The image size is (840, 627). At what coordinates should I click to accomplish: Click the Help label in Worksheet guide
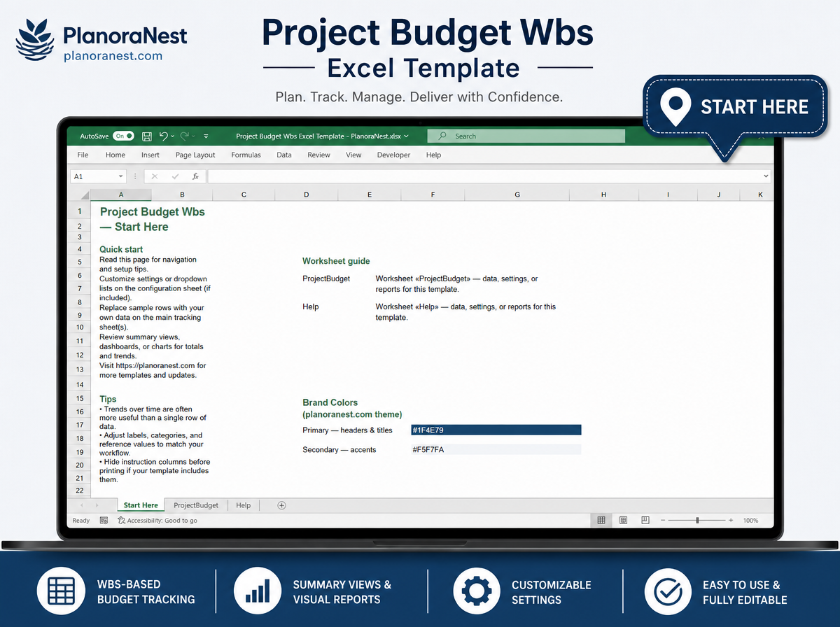311,307
